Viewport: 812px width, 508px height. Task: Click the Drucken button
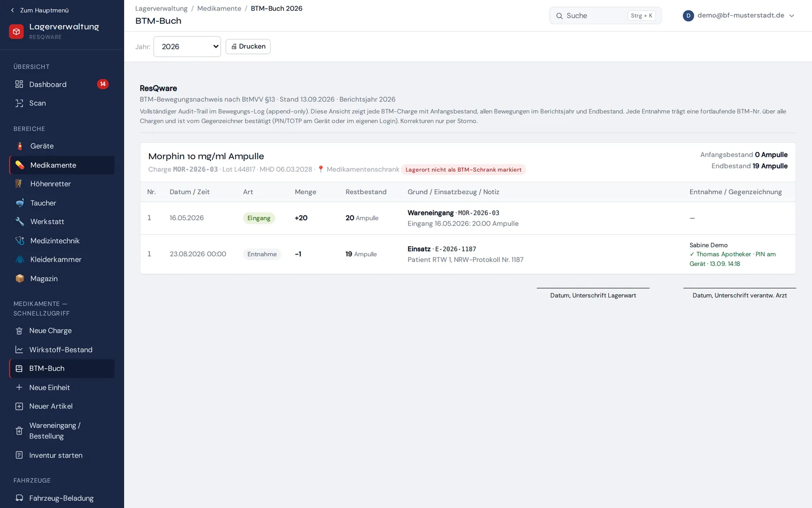pos(248,46)
